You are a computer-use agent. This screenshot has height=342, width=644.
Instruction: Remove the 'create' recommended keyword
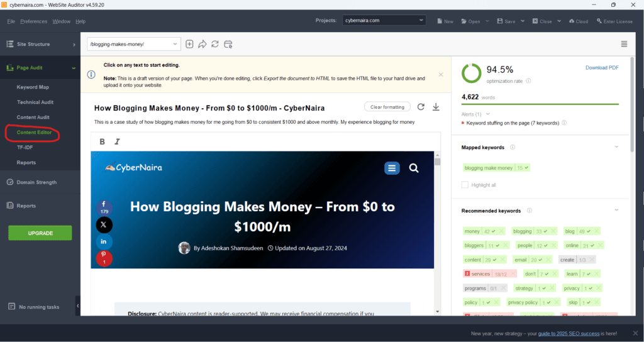(x=591, y=260)
